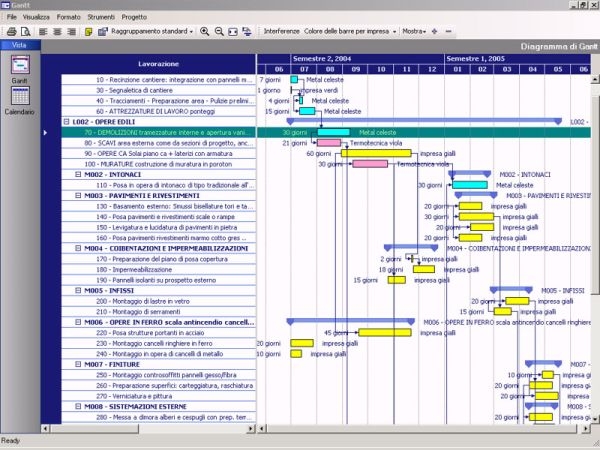The width and height of the screenshot is (600, 450).
Task: Open the Gantt view from the sidebar
Action: point(20,68)
